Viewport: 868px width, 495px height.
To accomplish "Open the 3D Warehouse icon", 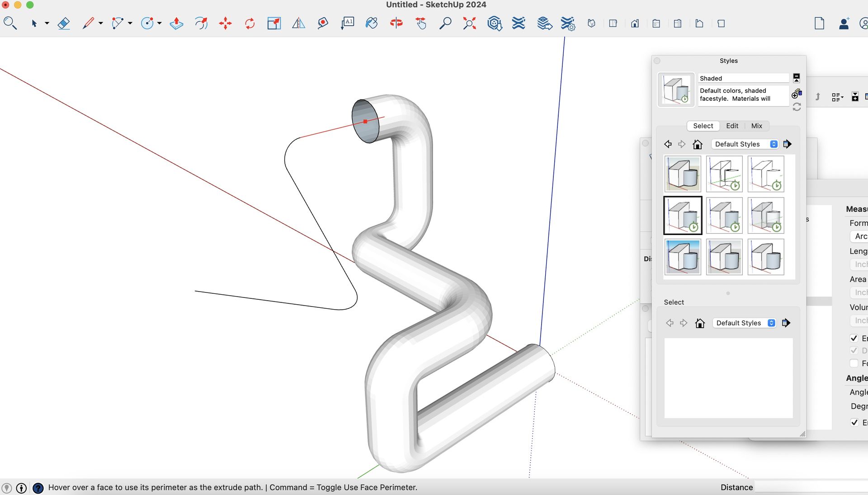I will [x=495, y=24].
